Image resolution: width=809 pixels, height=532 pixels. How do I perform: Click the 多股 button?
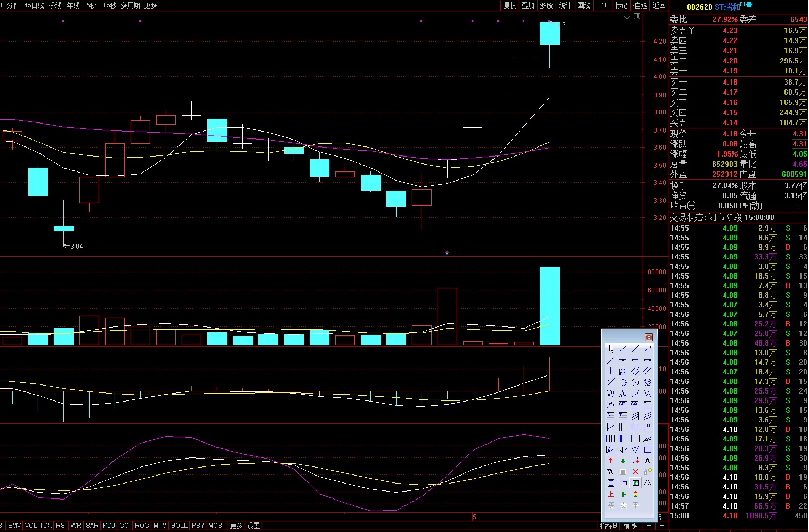pos(546,5)
